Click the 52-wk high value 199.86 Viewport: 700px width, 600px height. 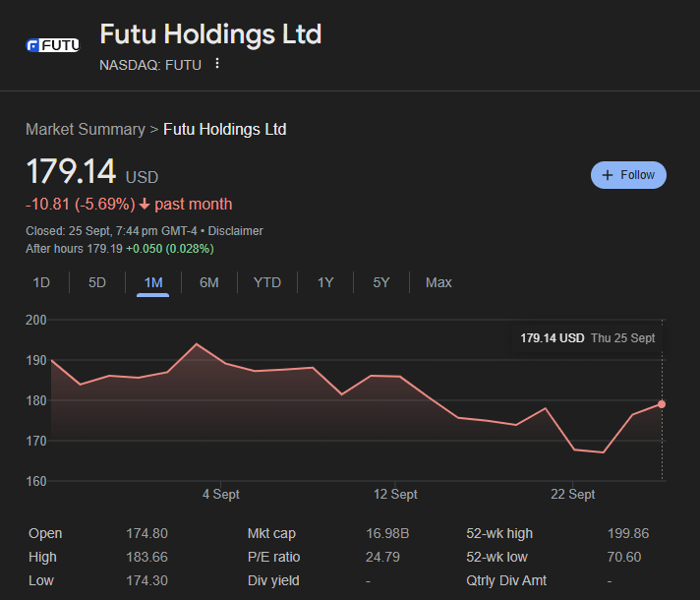point(628,533)
